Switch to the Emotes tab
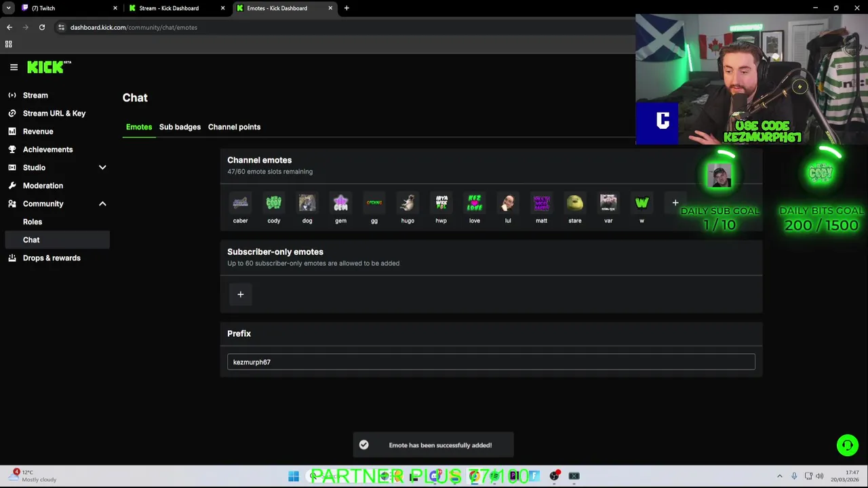 click(x=139, y=127)
